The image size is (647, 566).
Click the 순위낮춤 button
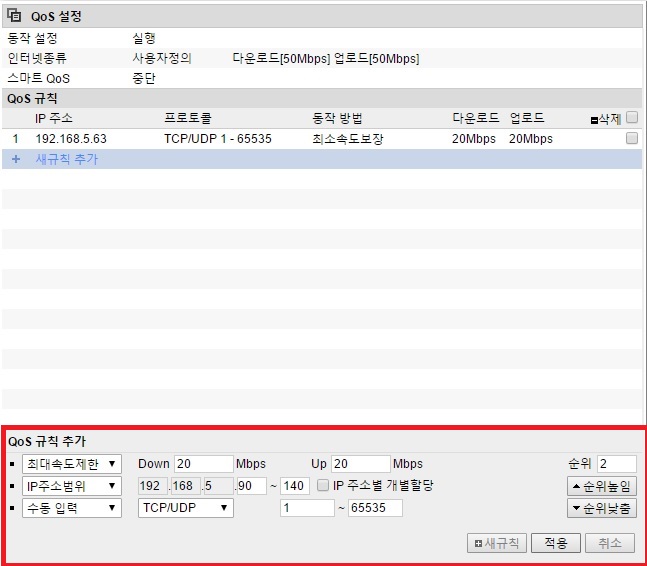[602, 508]
